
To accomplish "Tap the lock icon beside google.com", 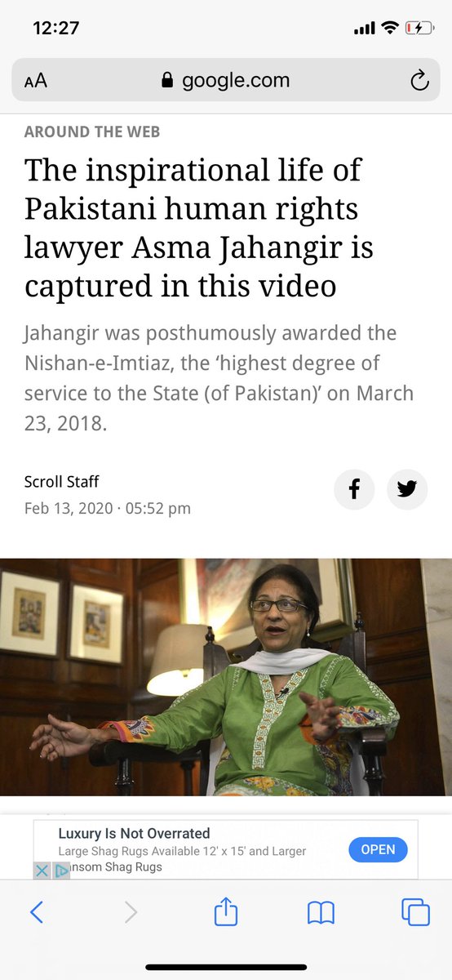I will pos(168,80).
